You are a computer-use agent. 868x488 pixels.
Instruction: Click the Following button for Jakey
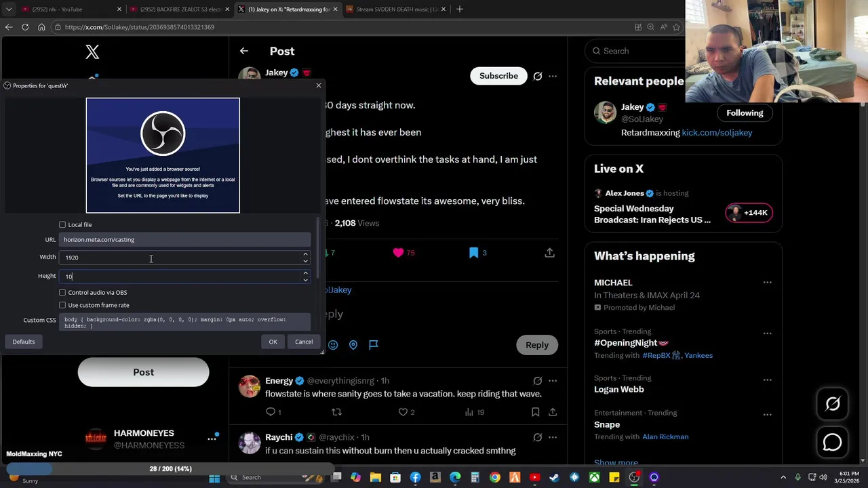click(x=745, y=113)
